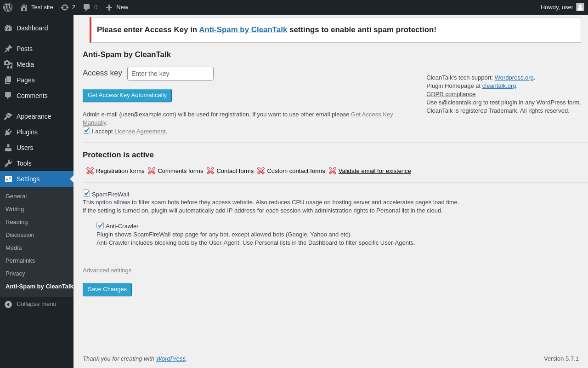Toggle the Anti-Crawler checkbox

(100, 225)
